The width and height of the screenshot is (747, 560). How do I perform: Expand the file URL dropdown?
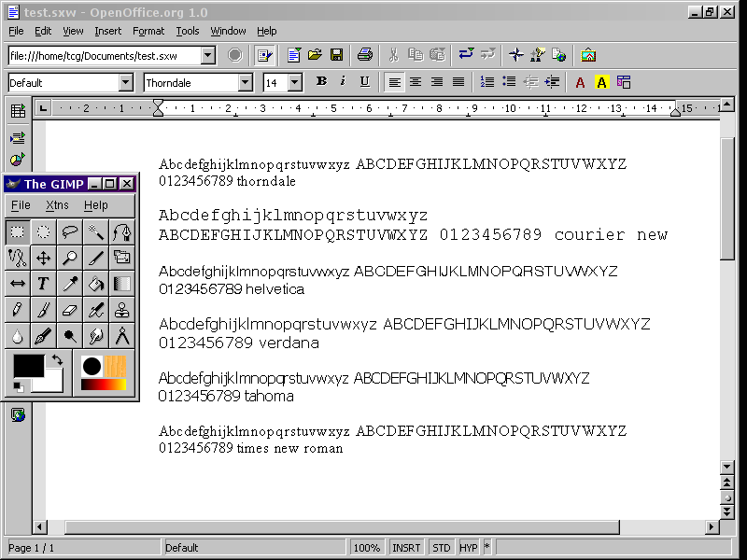coord(207,56)
